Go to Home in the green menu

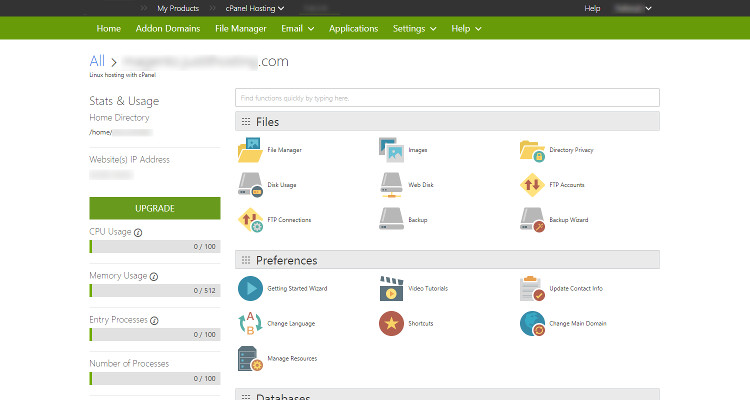pos(109,29)
